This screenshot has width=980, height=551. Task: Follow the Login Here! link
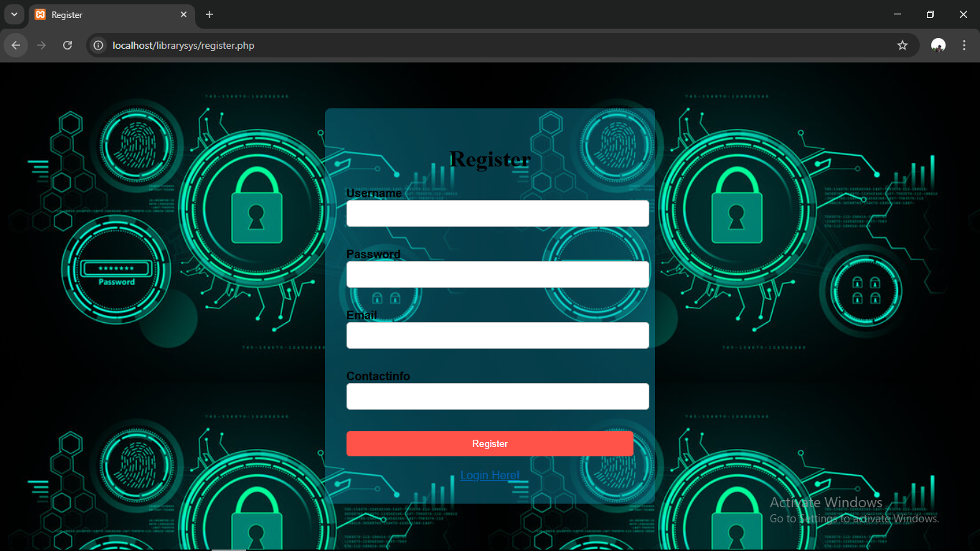click(x=490, y=475)
